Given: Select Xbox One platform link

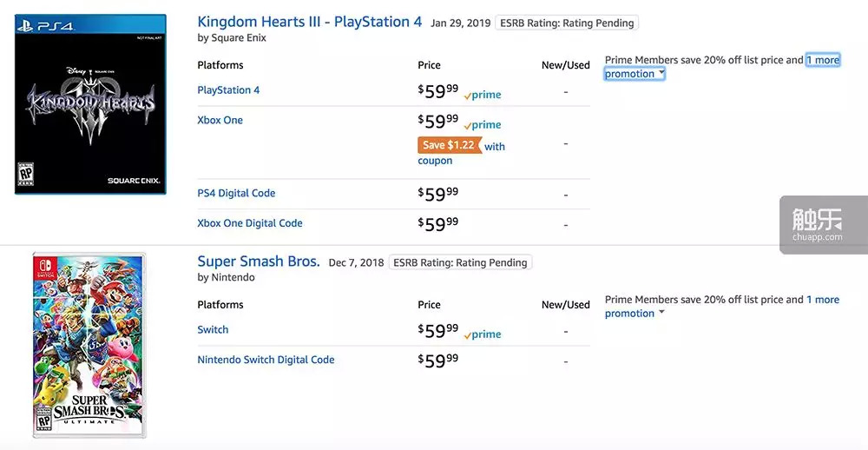Looking at the screenshot, I should tap(220, 121).
